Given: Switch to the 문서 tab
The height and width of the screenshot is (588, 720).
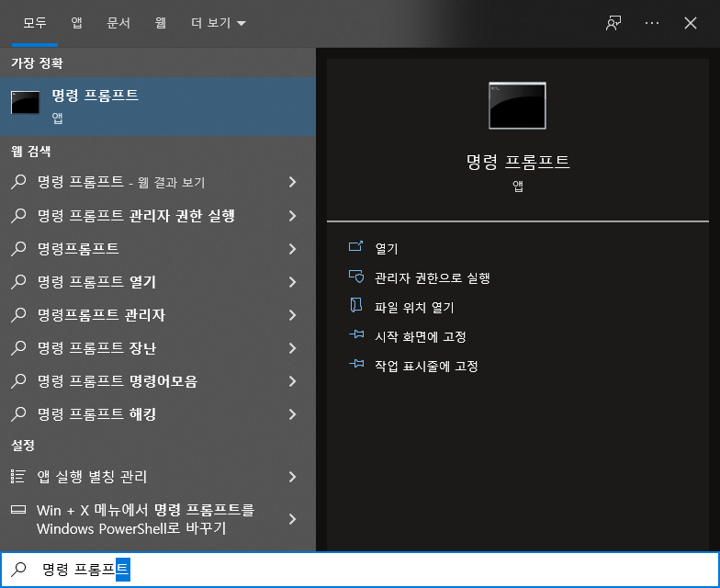Looking at the screenshot, I should click(x=118, y=23).
